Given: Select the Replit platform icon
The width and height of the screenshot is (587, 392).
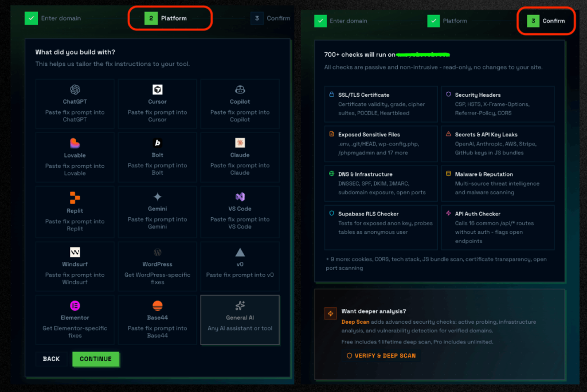Looking at the screenshot, I should point(75,197).
